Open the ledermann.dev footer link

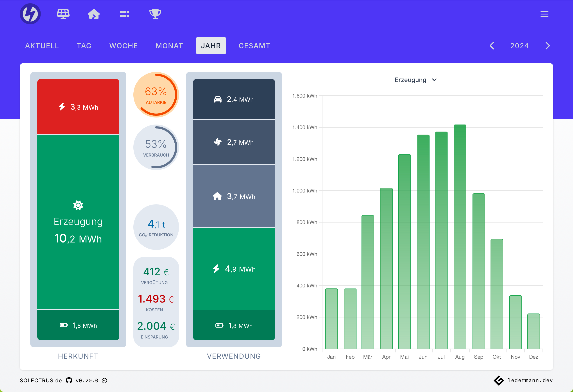[530, 380]
